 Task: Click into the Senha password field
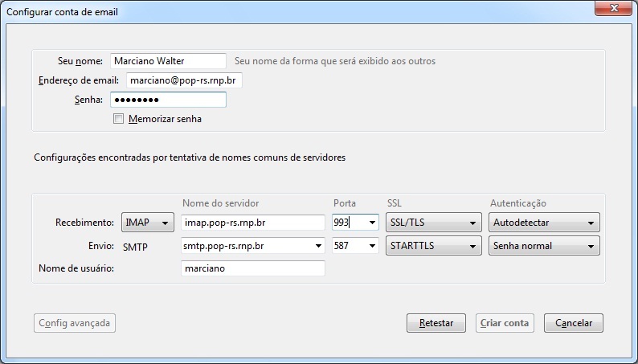[168, 100]
